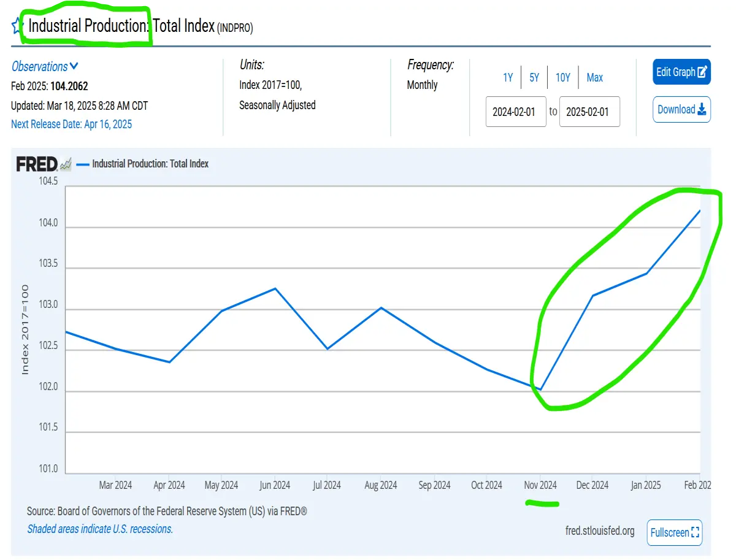Switch to the 10Y time range
The height and width of the screenshot is (560, 736).
tap(563, 78)
